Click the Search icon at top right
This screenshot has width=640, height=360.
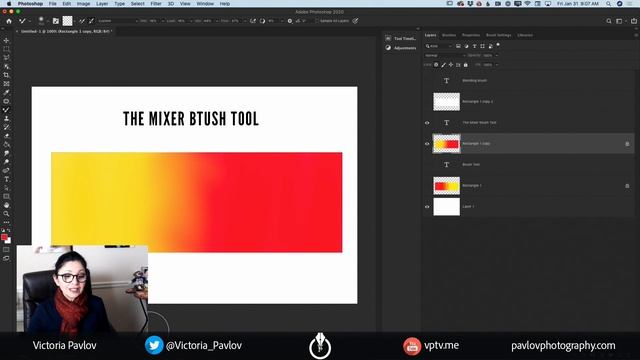[609, 21]
